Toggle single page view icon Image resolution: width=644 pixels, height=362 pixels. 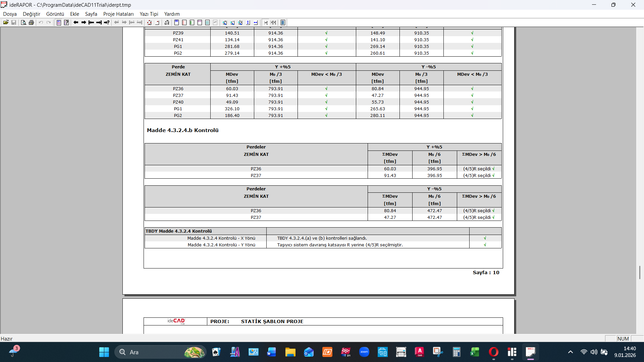(266, 22)
